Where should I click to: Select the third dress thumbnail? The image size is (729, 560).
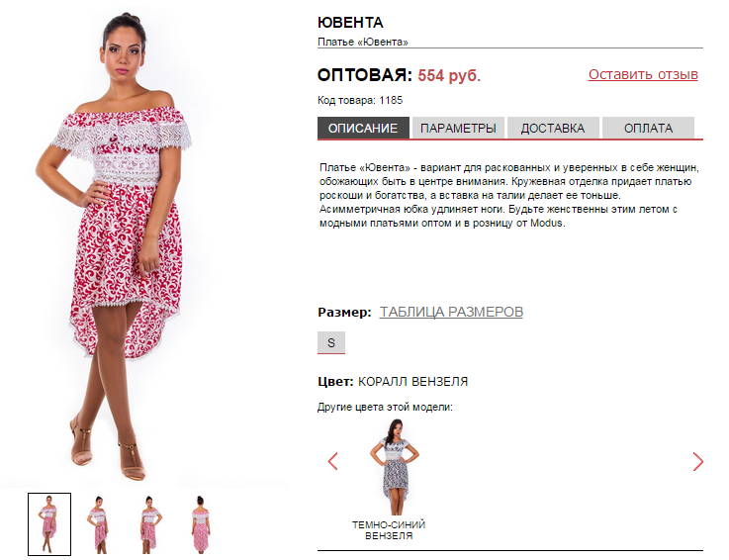point(149,523)
